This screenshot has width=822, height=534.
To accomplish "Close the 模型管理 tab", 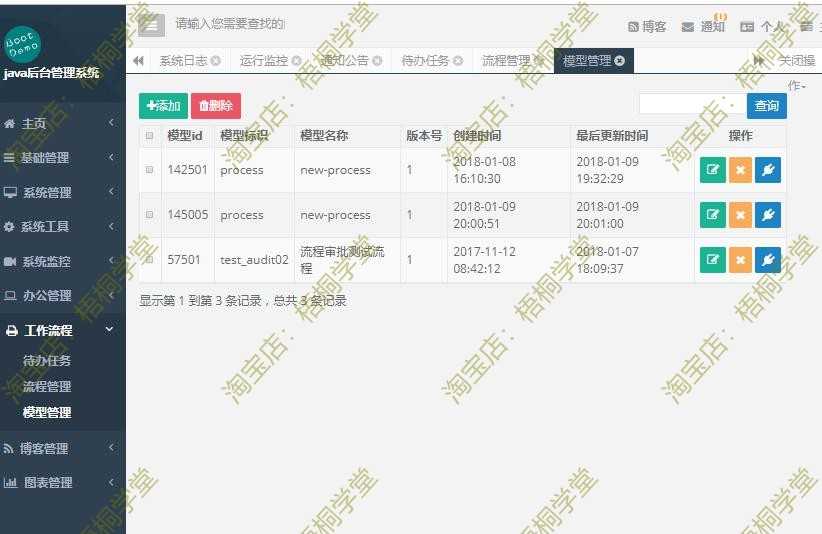I will [619, 61].
